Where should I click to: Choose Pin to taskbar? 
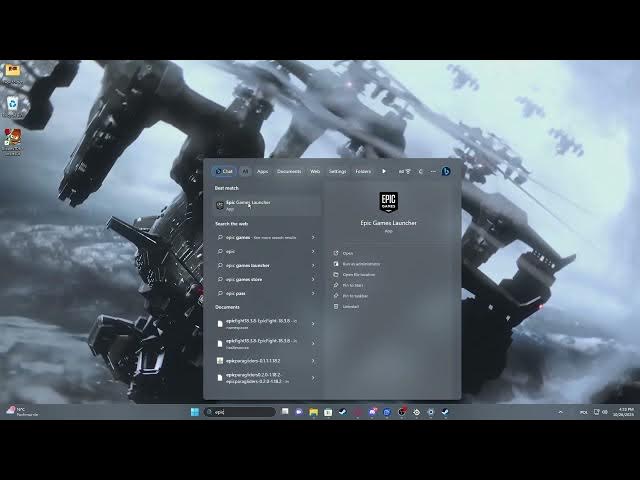(x=351, y=296)
